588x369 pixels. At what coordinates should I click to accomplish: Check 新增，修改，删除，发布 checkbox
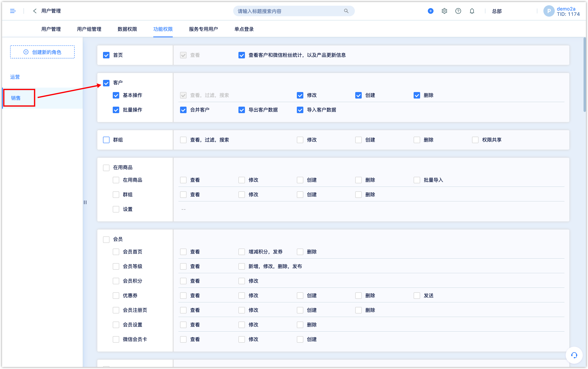(241, 266)
